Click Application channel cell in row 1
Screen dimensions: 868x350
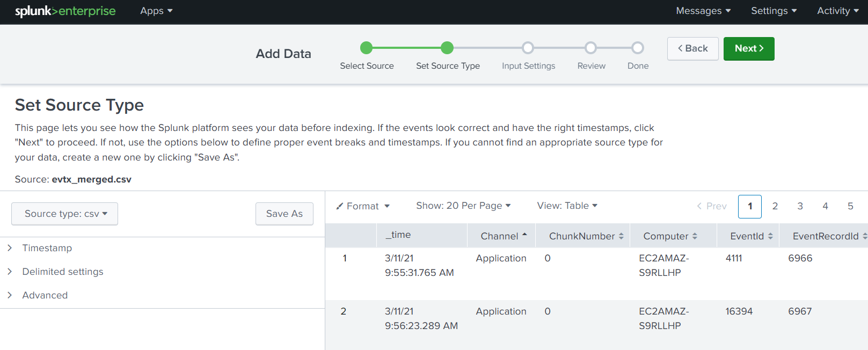tap(501, 258)
